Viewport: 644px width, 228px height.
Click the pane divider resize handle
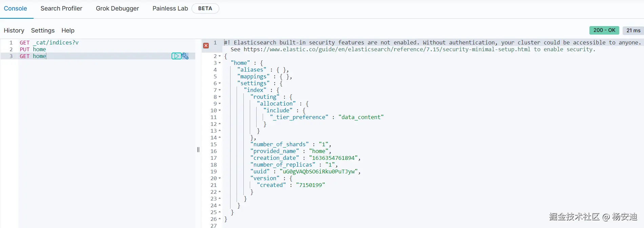point(198,150)
